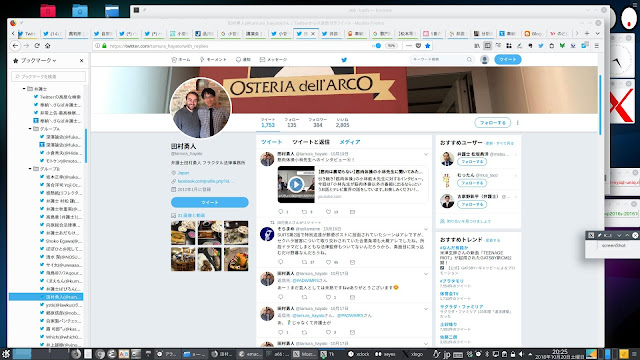Click the volume icon in the system tray
Screen dimensions: 640x360
click(521, 354)
